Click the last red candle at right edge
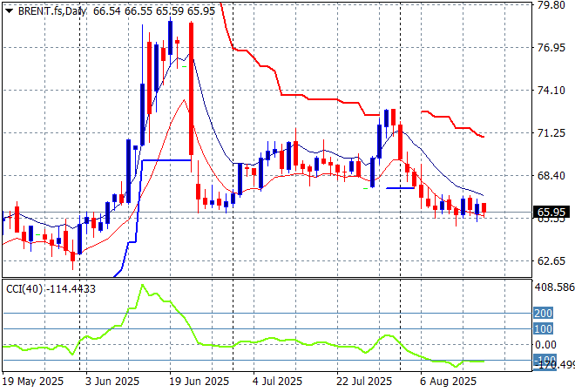 pyautogui.click(x=484, y=207)
